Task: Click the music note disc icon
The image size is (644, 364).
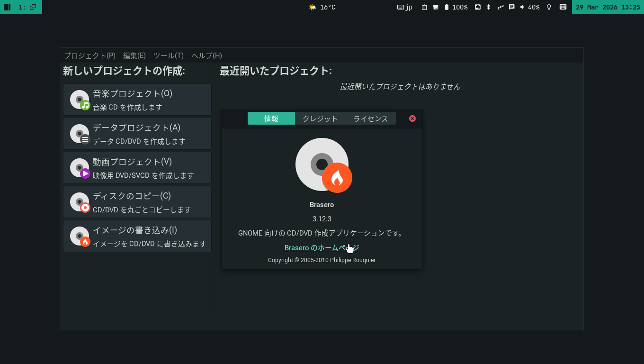Action: tap(80, 100)
